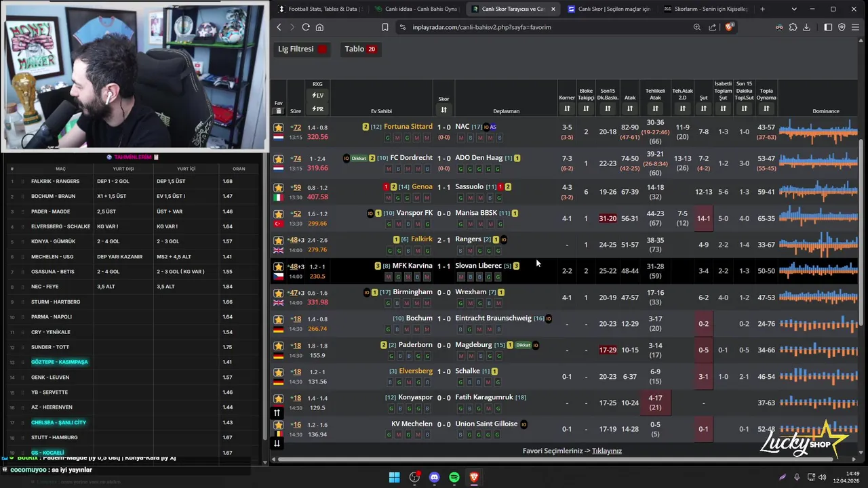Open the extensions puzzle icon
This screenshot has width=868, height=488.
[x=793, y=27]
